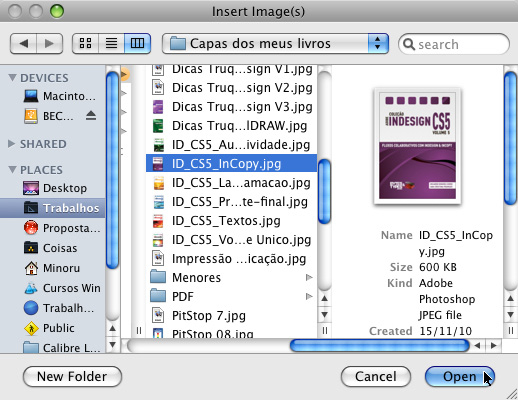This screenshot has width=518, height=400.
Task: Open the Public folder in sidebar
Action: 49,328
